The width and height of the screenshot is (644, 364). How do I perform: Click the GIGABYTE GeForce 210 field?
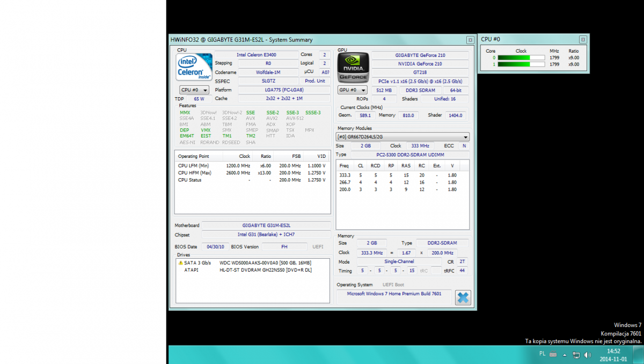(x=420, y=55)
